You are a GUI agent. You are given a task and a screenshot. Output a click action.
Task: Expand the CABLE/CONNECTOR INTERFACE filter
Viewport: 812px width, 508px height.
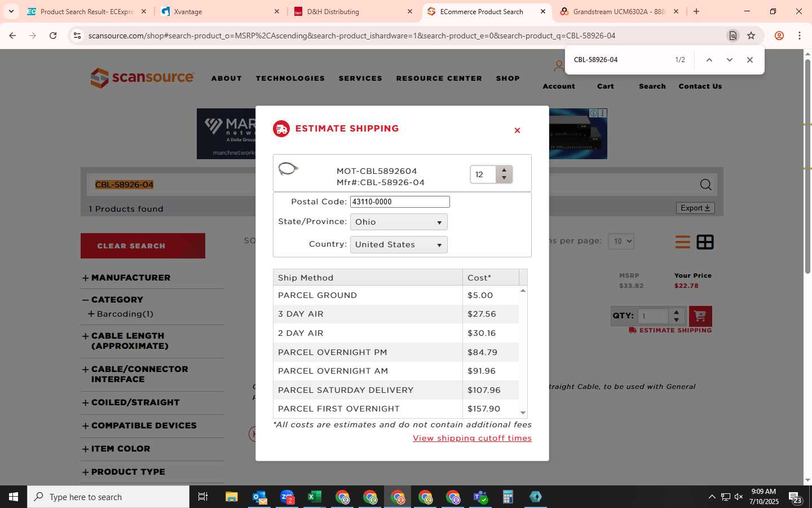click(135, 374)
